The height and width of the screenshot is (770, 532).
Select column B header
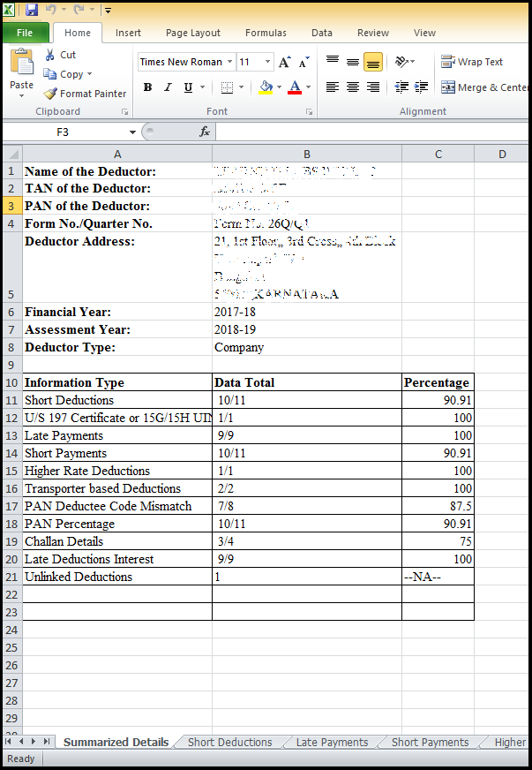coord(307,155)
